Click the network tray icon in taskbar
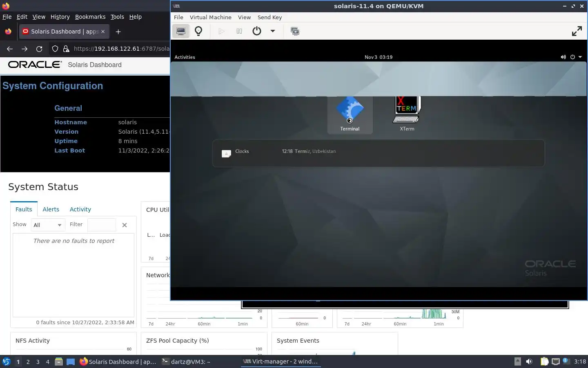588x368 pixels. (x=555, y=361)
